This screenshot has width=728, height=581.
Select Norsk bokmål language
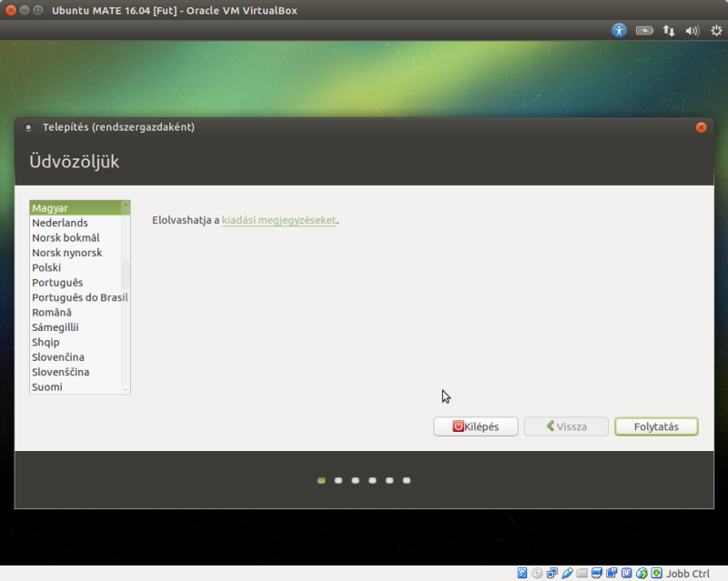pyautogui.click(x=76, y=237)
